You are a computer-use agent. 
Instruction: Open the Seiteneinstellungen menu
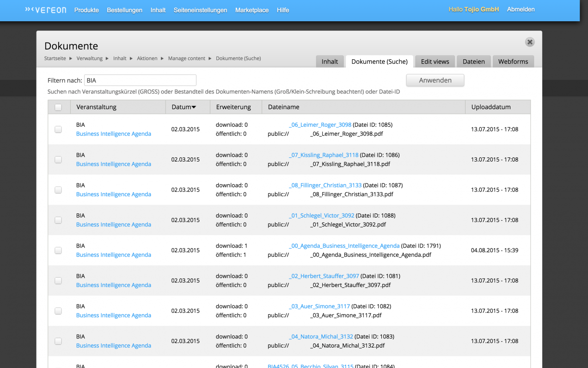(200, 10)
